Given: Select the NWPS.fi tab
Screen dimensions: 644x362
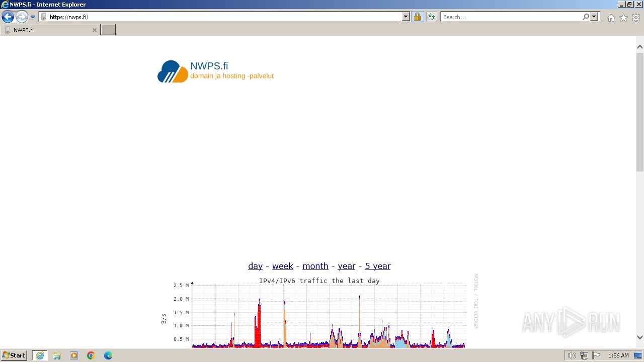Looking at the screenshot, I should (x=50, y=30).
